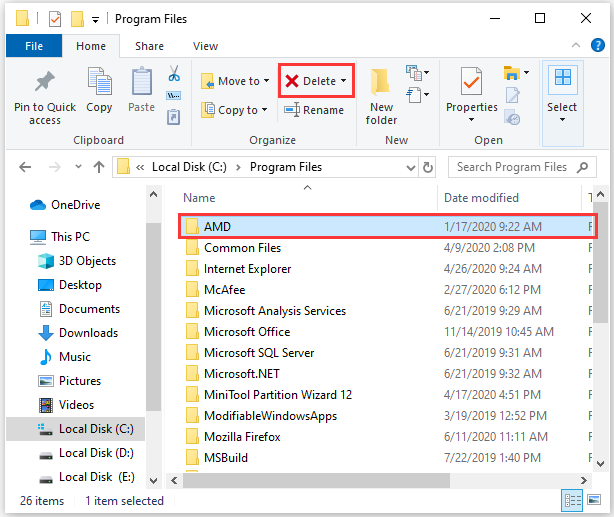Open Customize Quick Access Toolbar arrow

(95, 20)
